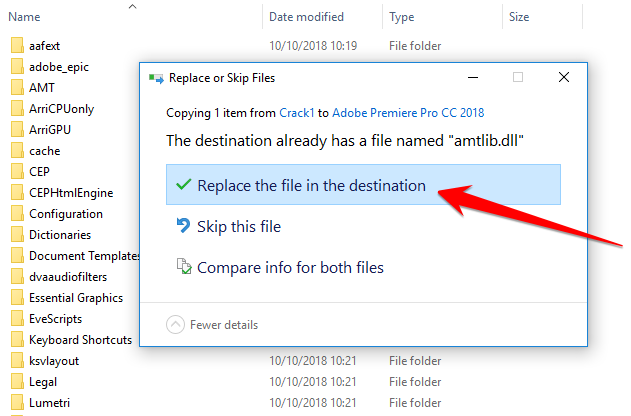
Task: Click the Skip this file arrow icon
Action: click(182, 226)
